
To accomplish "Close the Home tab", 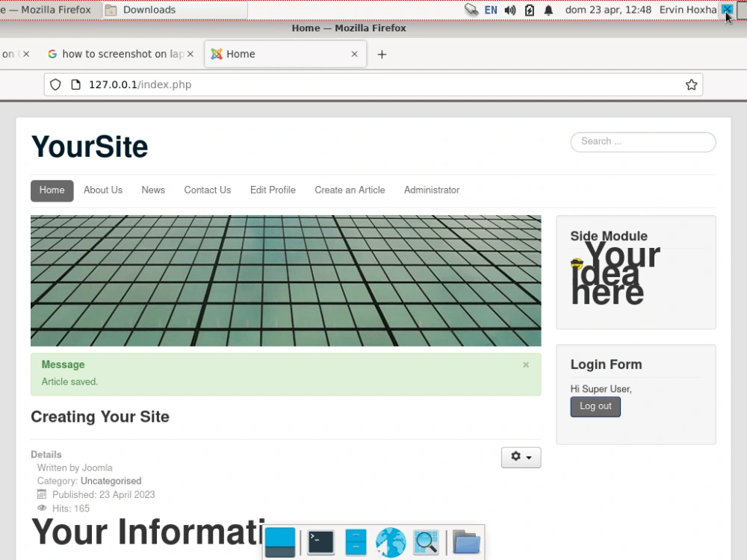I will pos(354,55).
